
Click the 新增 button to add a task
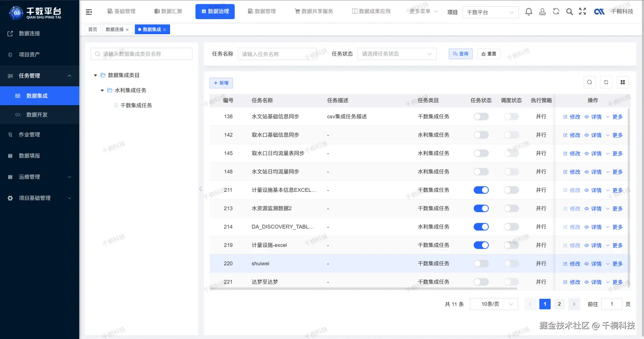click(221, 83)
